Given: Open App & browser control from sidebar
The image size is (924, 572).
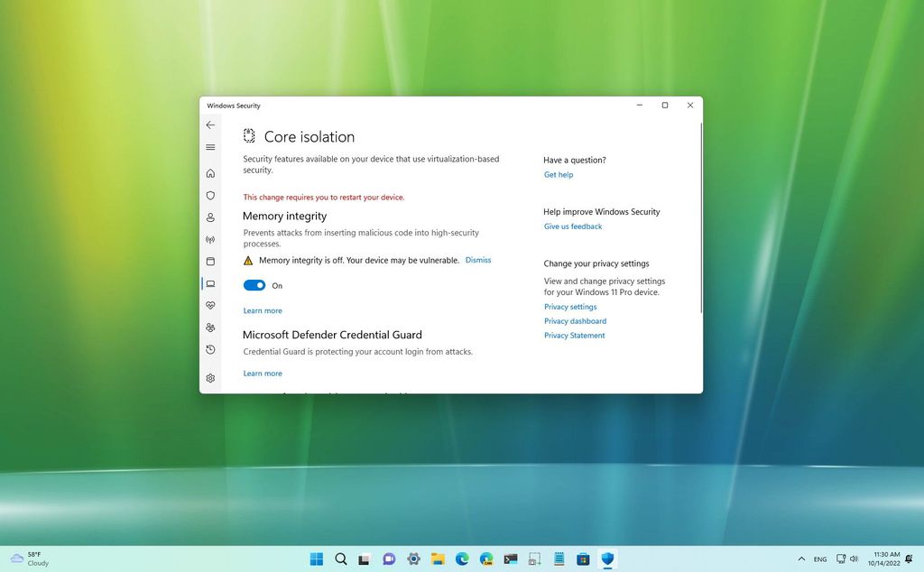Looking at the screenshot, I should coord(210,261).
